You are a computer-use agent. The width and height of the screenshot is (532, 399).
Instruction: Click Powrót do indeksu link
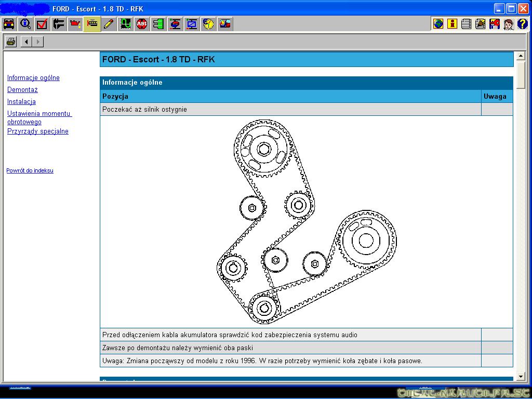point(30,170)
